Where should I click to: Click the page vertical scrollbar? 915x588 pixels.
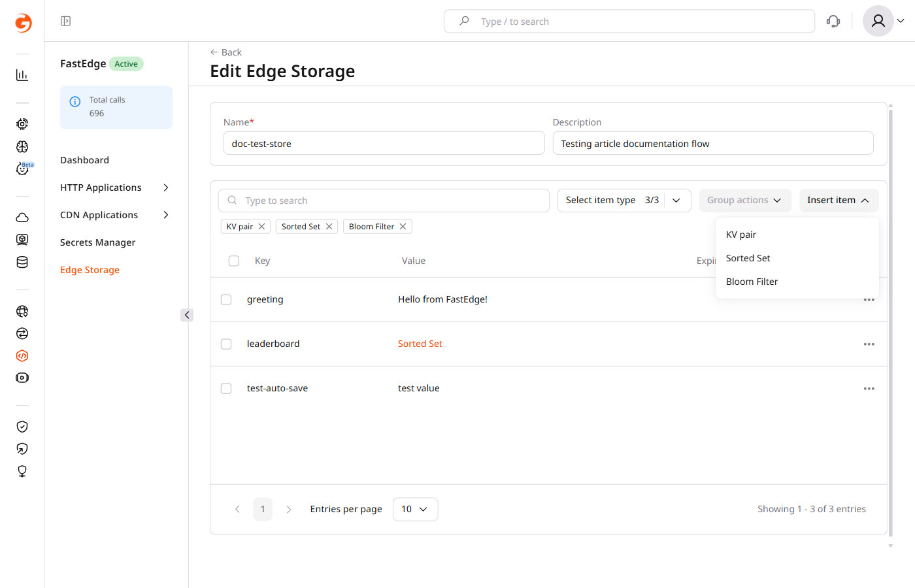point(890,323)
